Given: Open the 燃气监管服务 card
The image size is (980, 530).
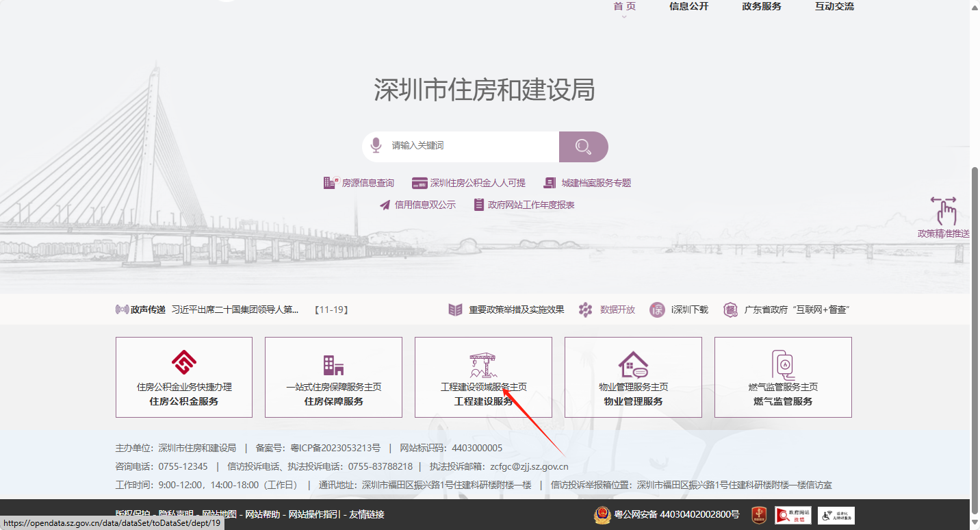Looking at the screenshot, I should coord(783,377).
